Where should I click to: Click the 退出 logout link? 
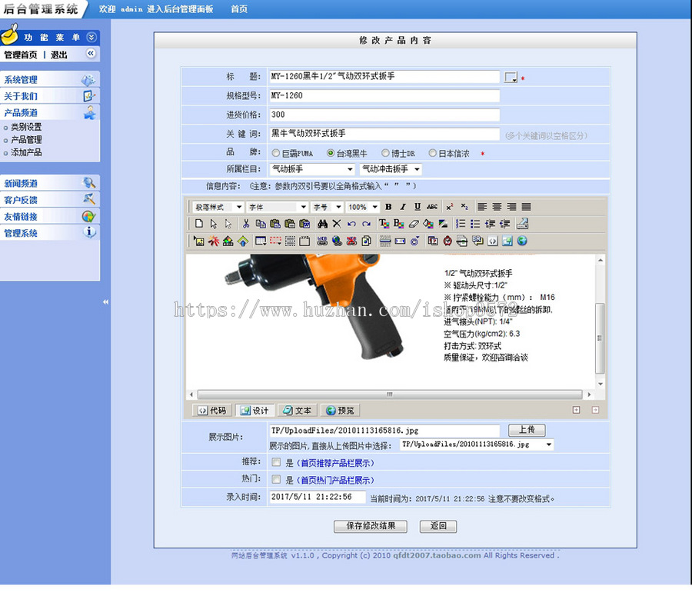pyautogui.click(x=58, y=55)
